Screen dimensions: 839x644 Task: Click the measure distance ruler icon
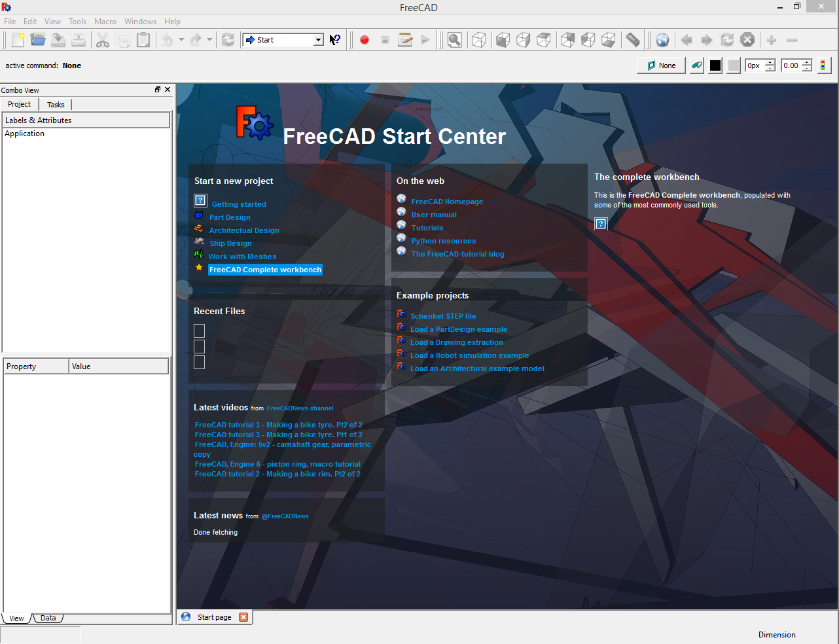pos(632,40)
